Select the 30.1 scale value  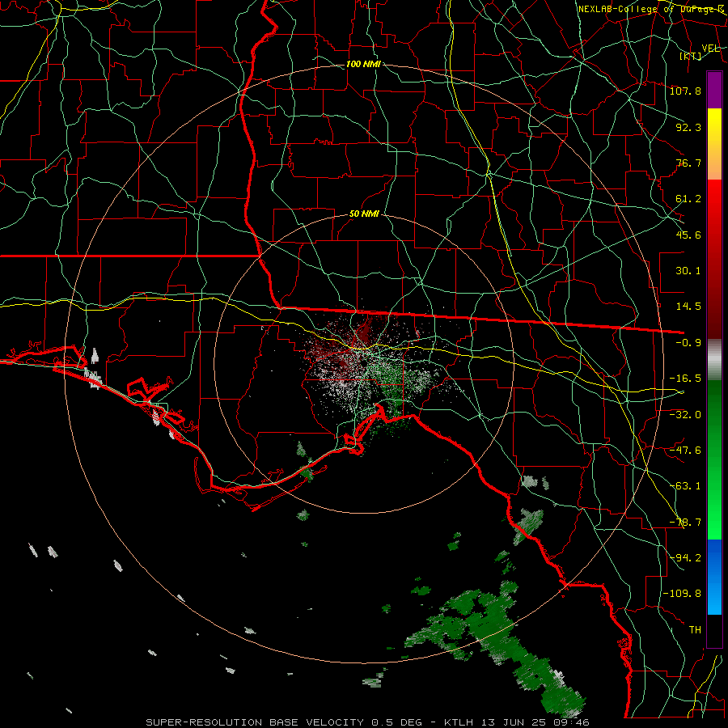[688, 271]
